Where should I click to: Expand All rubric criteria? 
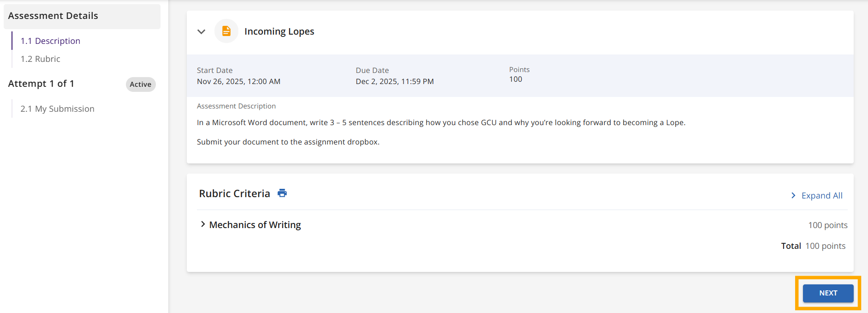click(821, 196)
